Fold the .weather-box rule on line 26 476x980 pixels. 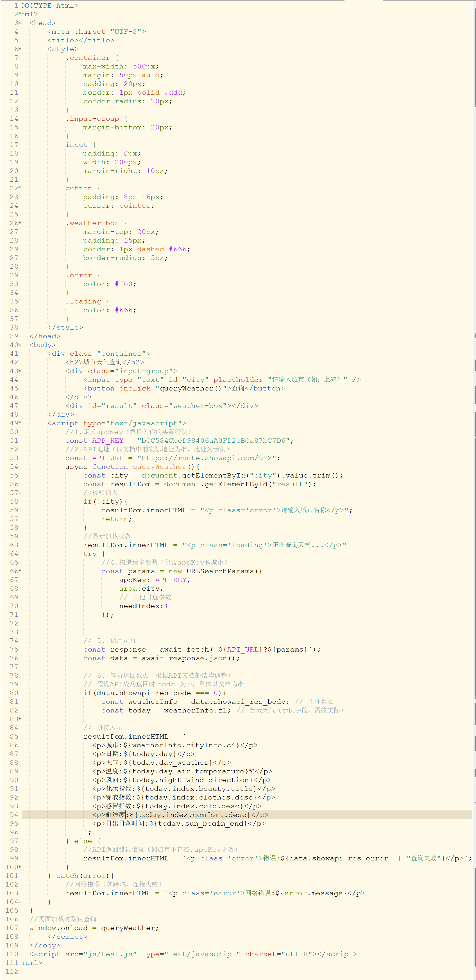(20, 223)
